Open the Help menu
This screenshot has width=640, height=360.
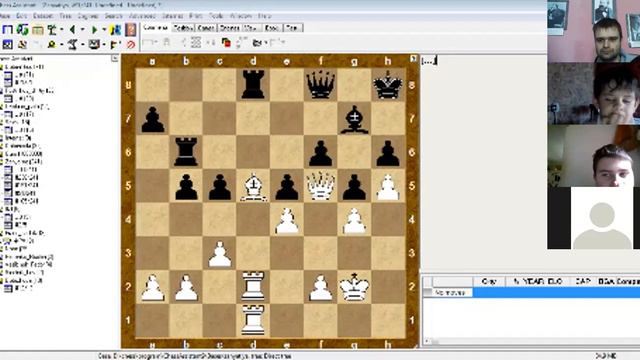(264, 16)
